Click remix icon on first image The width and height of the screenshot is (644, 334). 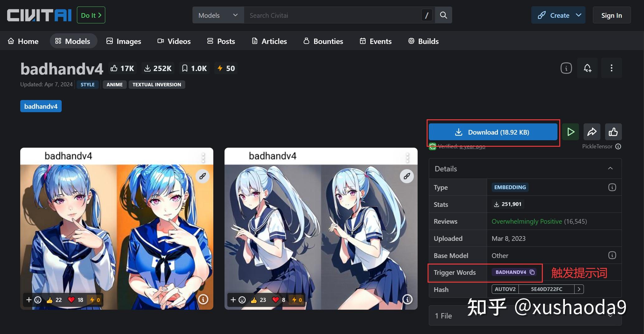point(202,176)
